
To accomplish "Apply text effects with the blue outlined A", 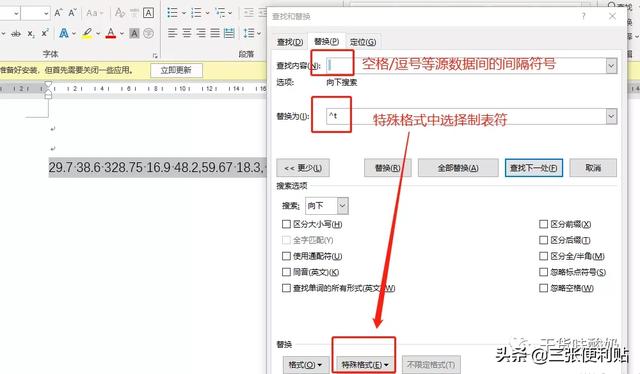I will click(64, 33).
